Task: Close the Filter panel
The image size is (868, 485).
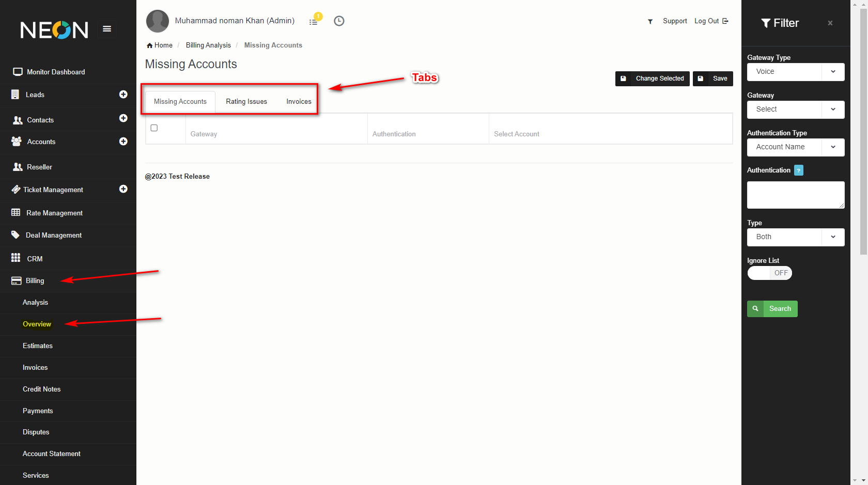Action: (830, 23)
